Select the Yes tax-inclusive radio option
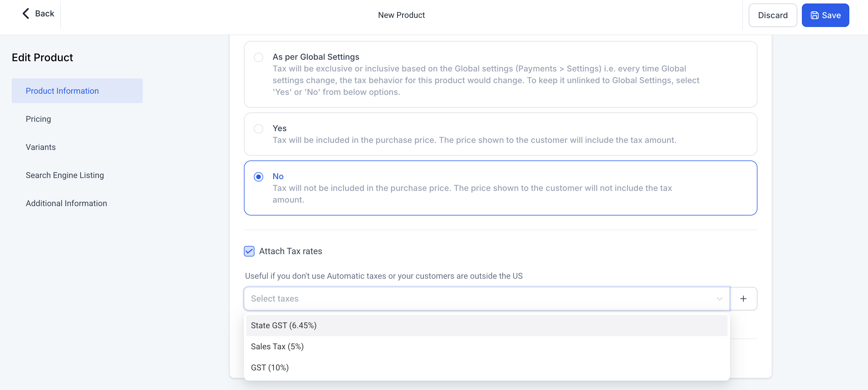The width and height of the screenshot is (868, 390). pos(259,129)
